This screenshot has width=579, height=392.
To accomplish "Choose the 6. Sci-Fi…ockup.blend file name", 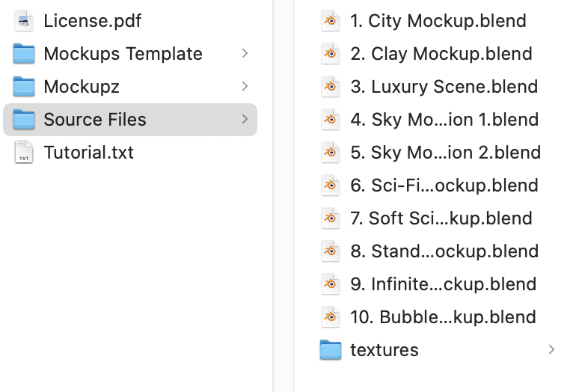I will coord(444,186).
